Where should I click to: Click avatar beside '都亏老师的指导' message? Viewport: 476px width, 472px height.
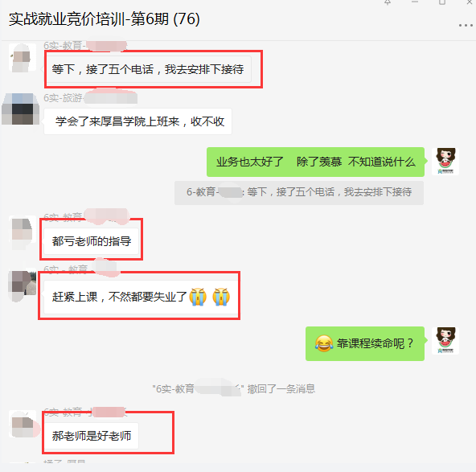click(23, 232)
